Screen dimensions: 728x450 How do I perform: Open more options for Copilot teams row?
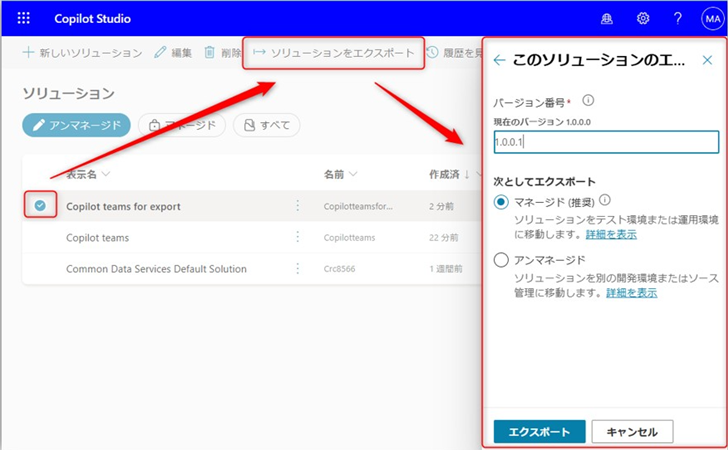tap(298, 237)
